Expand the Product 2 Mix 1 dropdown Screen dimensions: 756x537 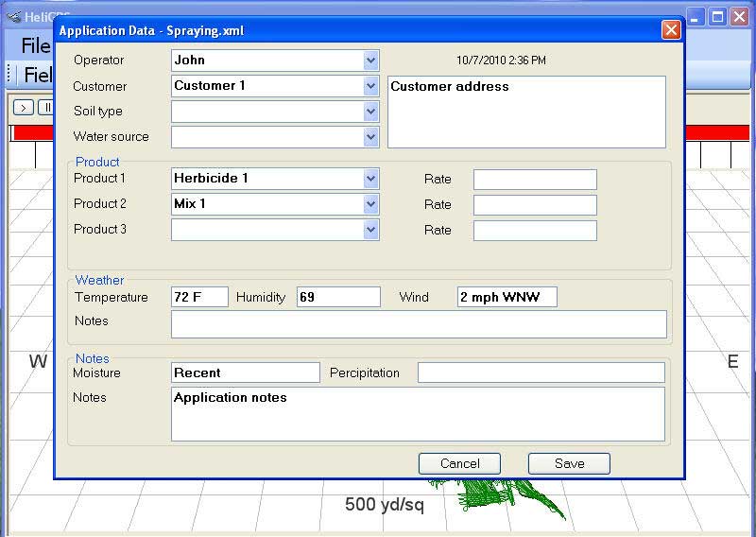point(370,204)
